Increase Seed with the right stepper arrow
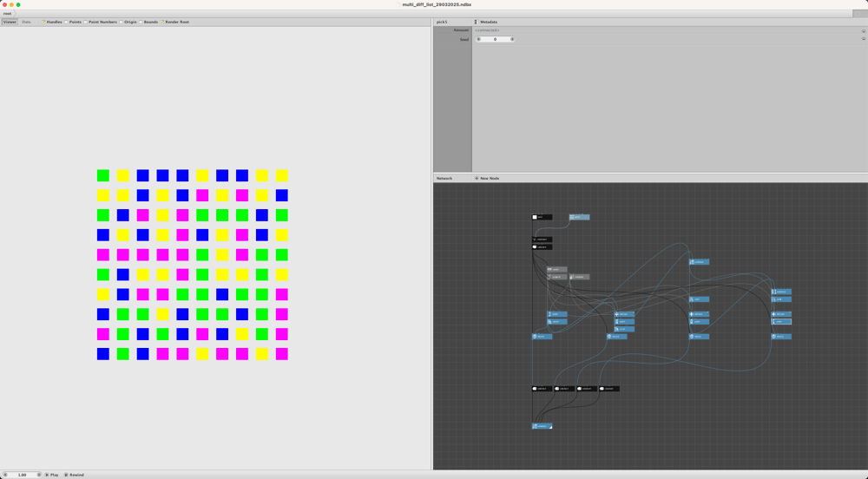The width and height of the screenshot is (868, 479). click(x=512, y=39)
